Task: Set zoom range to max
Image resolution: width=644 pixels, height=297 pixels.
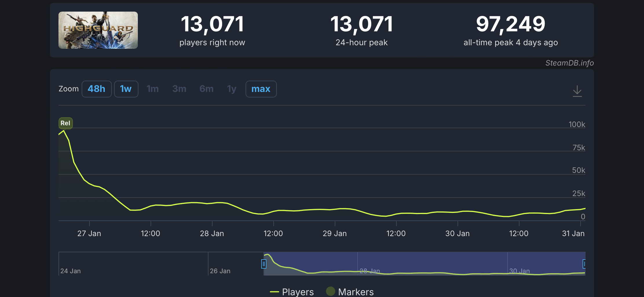Action: pyautogui.click(x=261, y=89)
